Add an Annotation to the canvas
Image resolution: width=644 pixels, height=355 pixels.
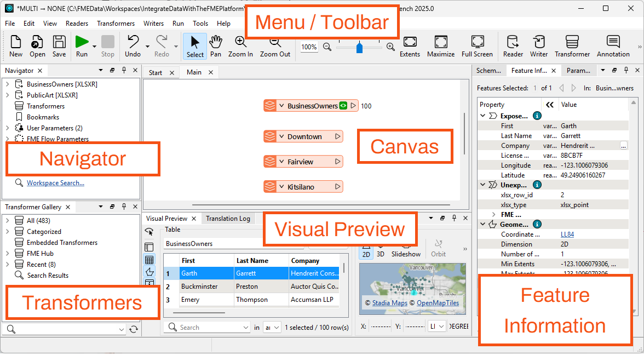613,46
